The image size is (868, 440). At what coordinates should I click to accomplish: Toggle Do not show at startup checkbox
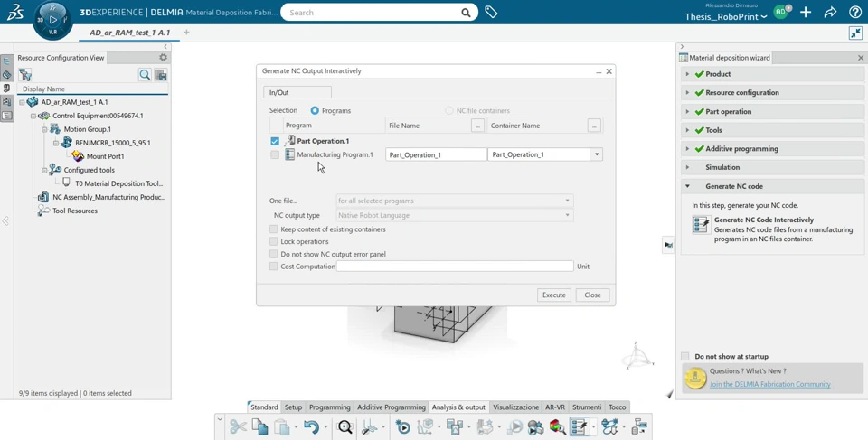coord(685,357)
